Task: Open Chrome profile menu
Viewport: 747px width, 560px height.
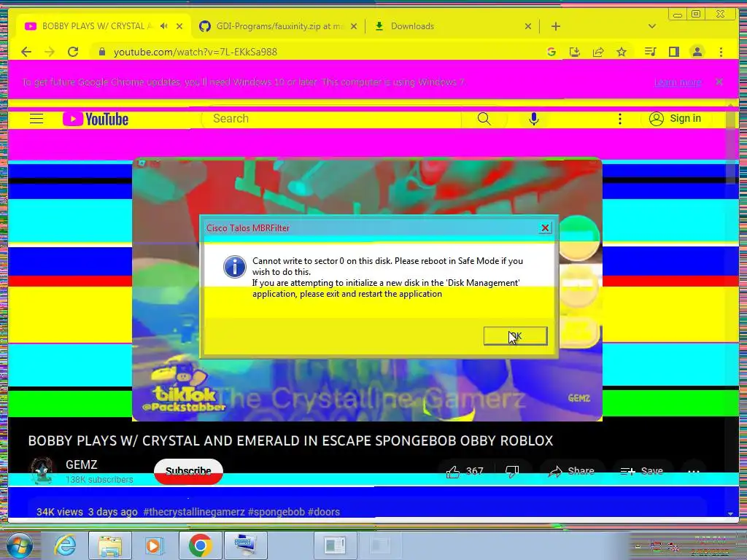Action: tap(697, 52)
